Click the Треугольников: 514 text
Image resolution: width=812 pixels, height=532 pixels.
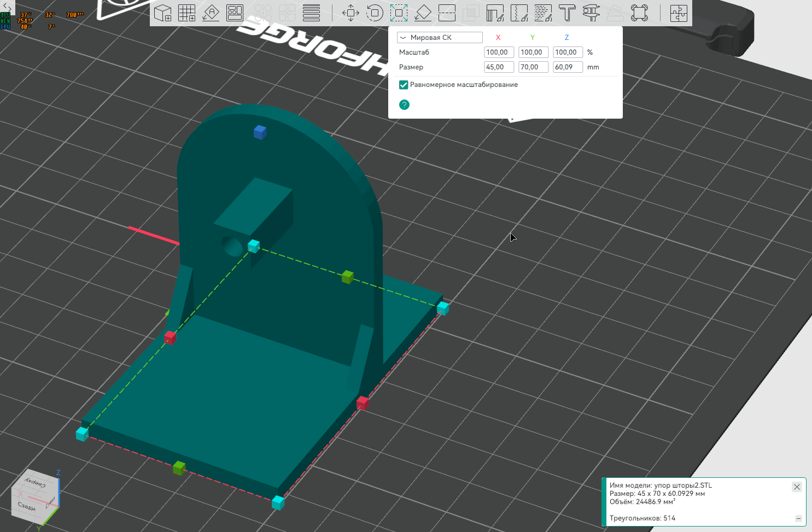pos(642,518)
